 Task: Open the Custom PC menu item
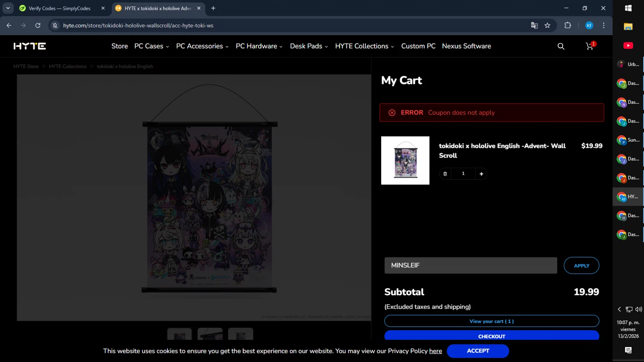[x=418, y=46]
